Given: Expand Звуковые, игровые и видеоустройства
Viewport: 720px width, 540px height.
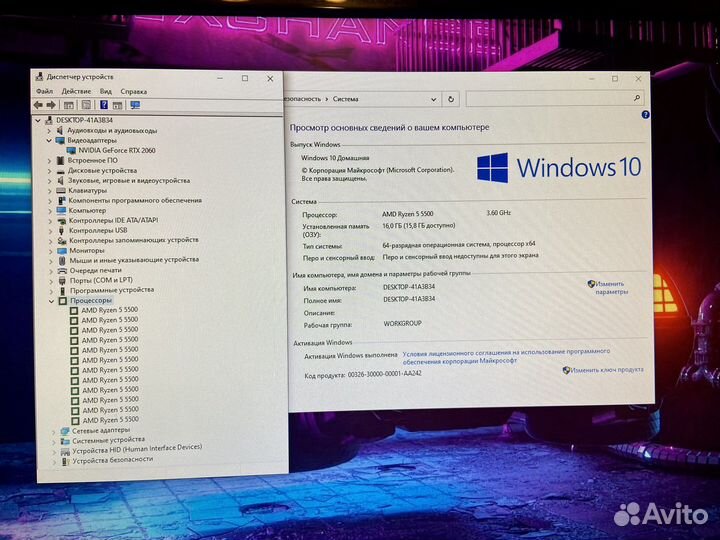Looking at the screenshot, I should (50, 181).
